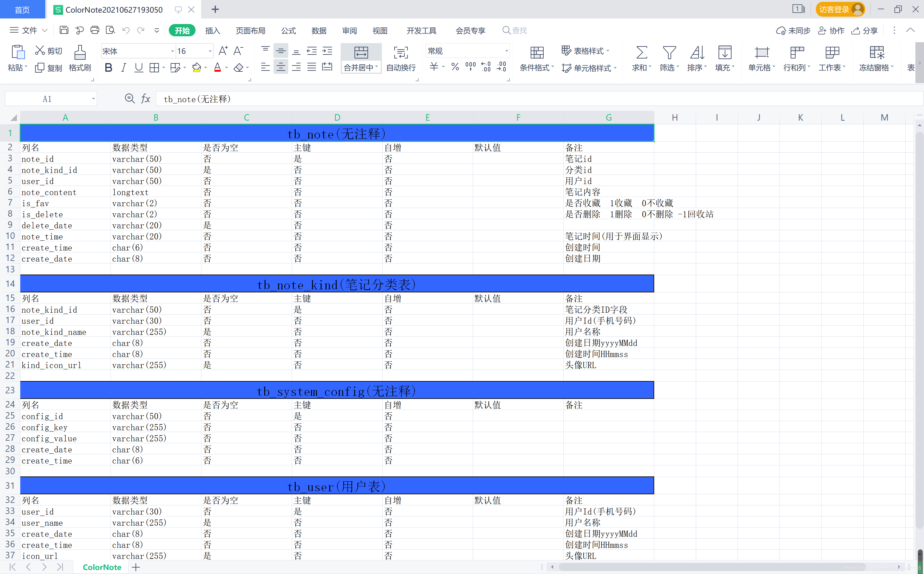Open the font name dropdown 宋体
This screenshot has width=924, height=574.
coord(172,51)
